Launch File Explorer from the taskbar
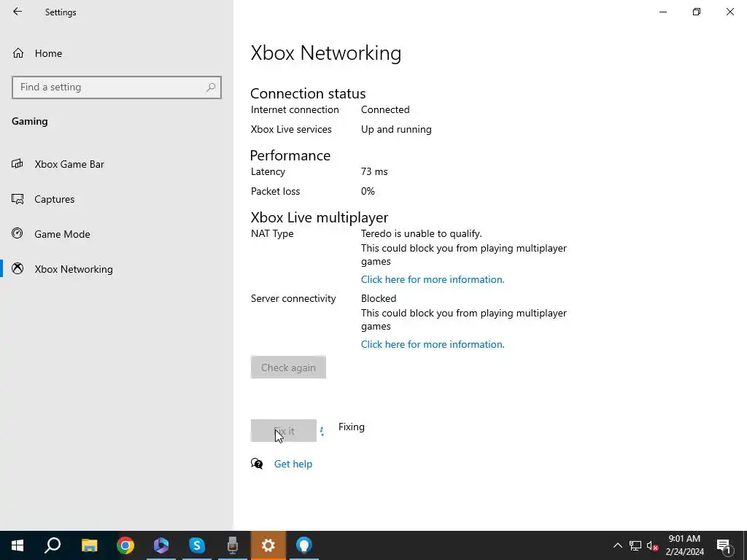The height and width of the screenshot is (560, 747). [x=89, y=545]
